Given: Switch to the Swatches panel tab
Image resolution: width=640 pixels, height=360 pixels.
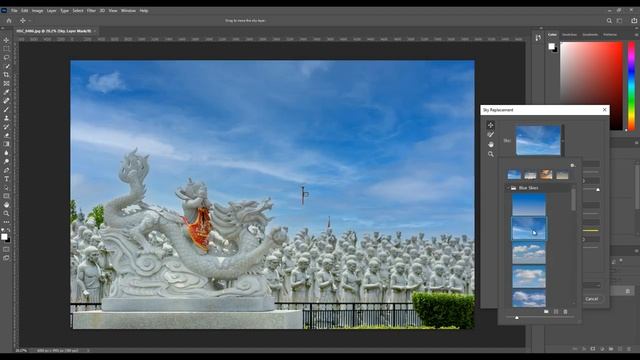Looking at the screenshot, I should coord(569,35).
